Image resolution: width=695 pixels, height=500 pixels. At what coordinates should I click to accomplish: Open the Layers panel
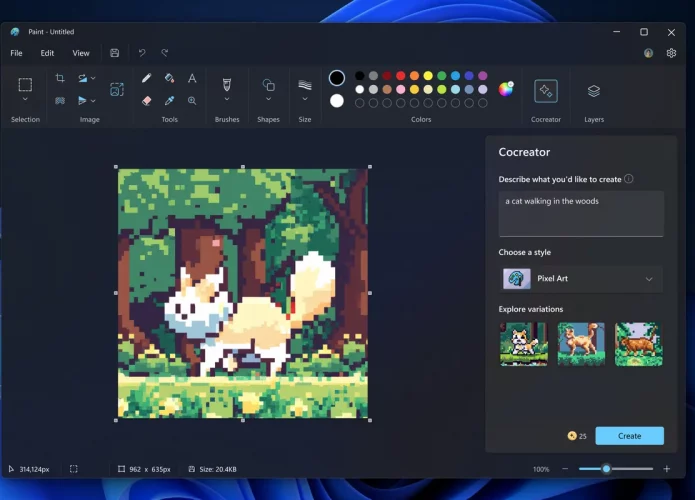(x=594, y=91)
